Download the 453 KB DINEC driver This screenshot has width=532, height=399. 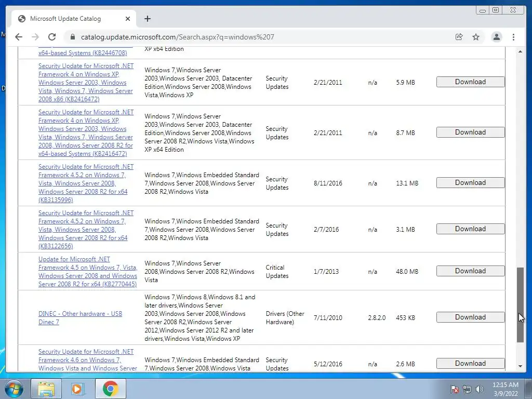470,317
